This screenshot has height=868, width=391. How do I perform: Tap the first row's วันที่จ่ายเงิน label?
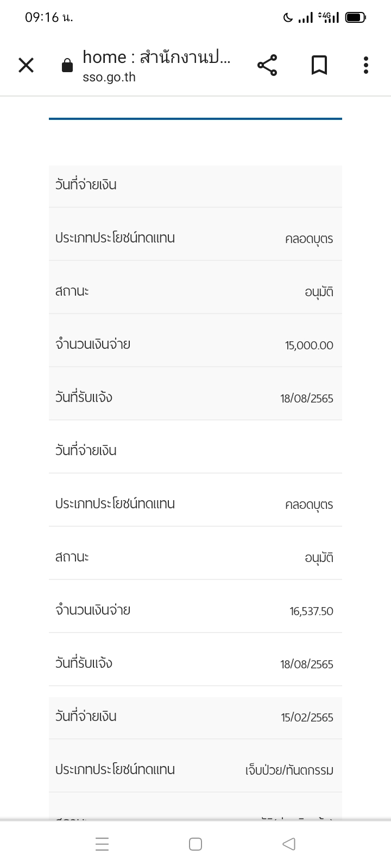[x=86, y=185]
